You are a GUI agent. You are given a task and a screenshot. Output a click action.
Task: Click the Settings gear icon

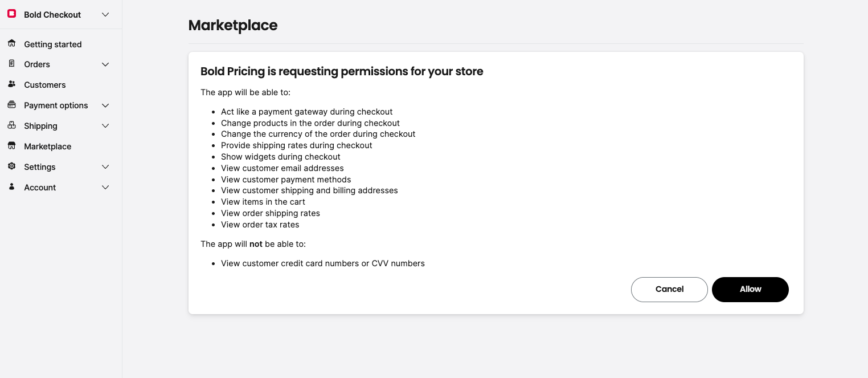11,166
